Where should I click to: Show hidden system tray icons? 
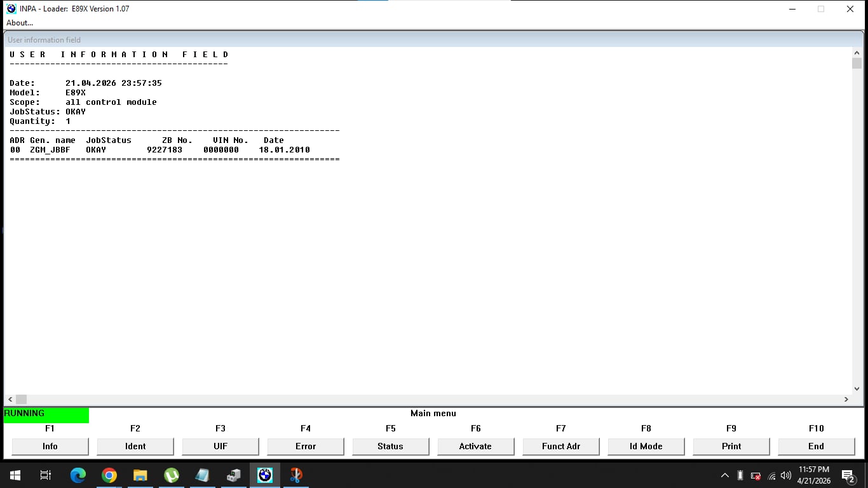click(724, 475)
